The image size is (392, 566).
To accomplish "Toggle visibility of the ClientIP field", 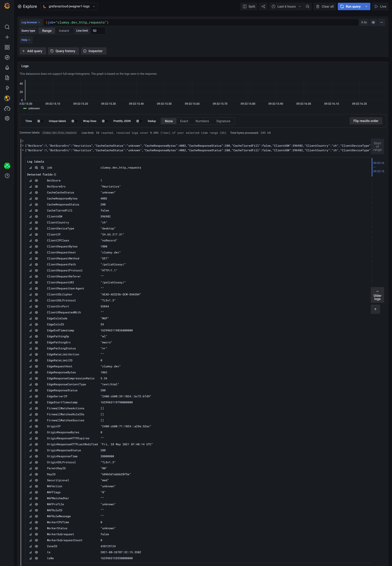I will 36,235.
